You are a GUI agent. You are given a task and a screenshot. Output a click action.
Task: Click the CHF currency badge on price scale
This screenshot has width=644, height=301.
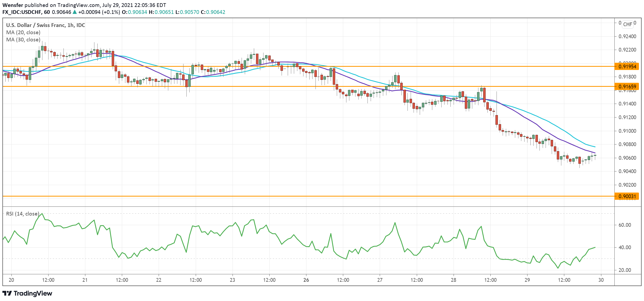(628, 24)
